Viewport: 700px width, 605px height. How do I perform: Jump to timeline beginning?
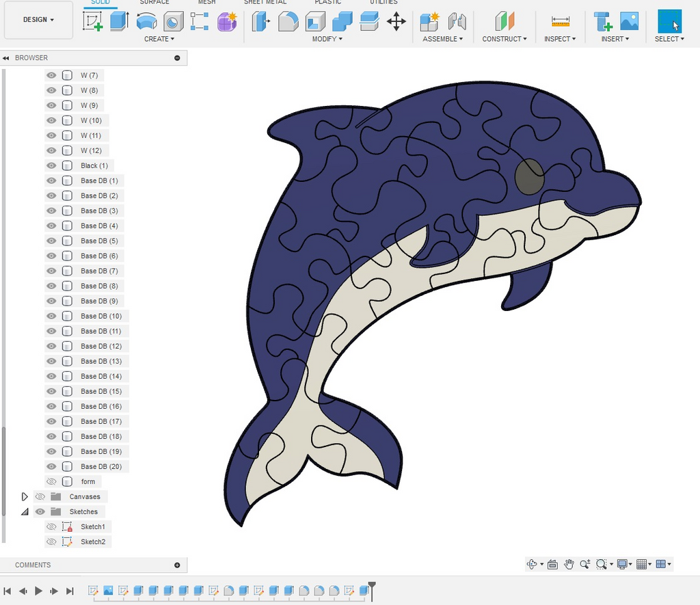7,591
